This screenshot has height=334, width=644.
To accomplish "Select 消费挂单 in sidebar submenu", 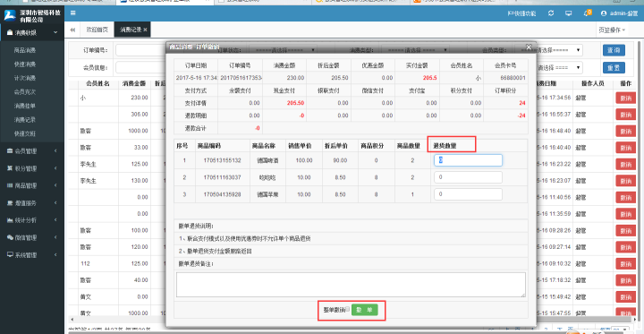I will 25,106.
